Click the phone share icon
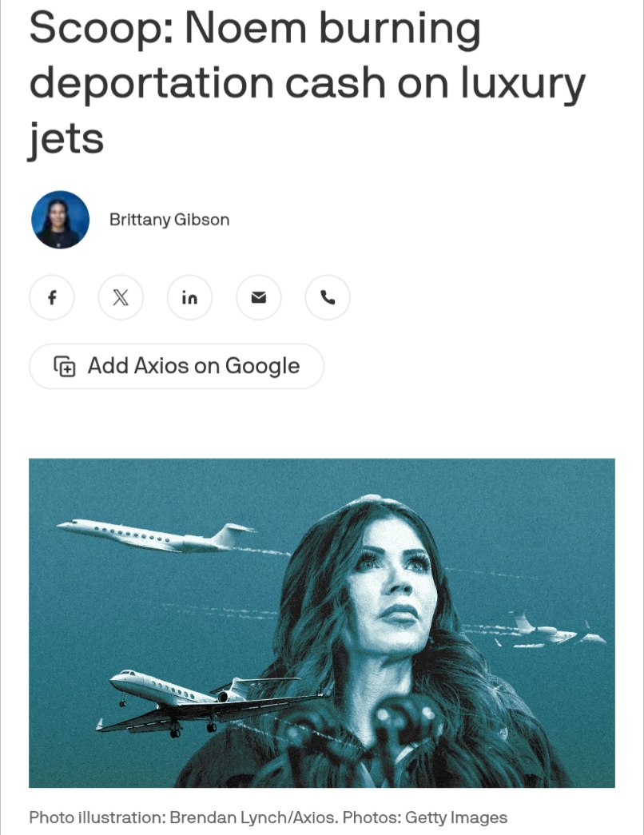The width and height of the screenshot is (644, 835). point(328,297)
